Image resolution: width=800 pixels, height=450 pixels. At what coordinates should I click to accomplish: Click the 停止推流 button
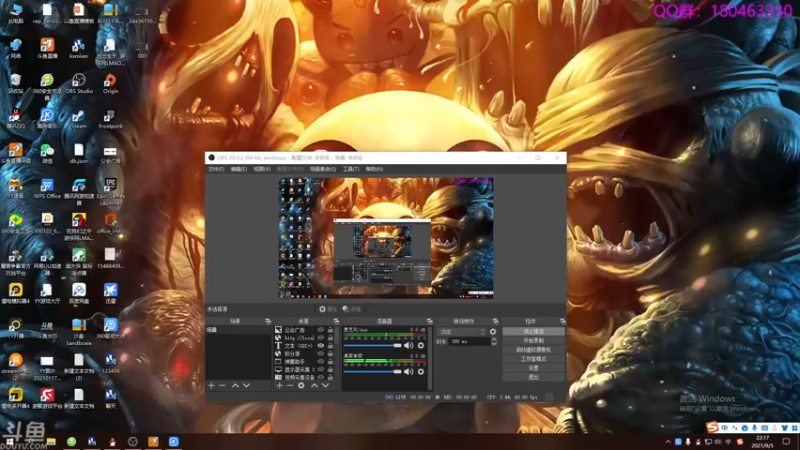point(534,332)
